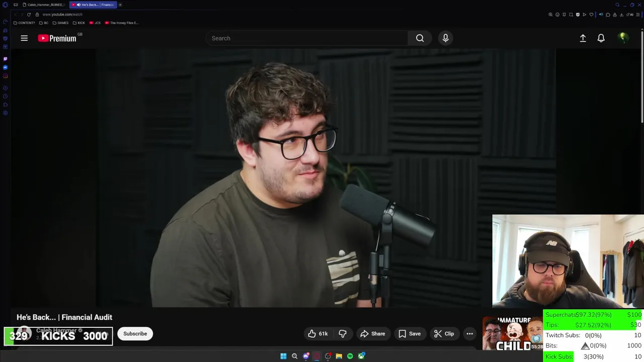Go back with the browser back arrow
Image resolution: width=644 pixels, height=362 pixels.
tap(15, 15)
